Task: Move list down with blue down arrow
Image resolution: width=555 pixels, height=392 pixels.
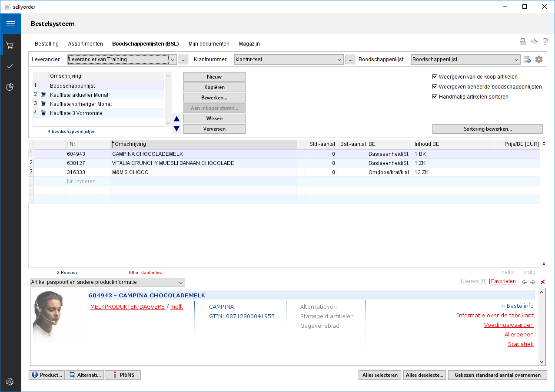Action: (176, 128)
